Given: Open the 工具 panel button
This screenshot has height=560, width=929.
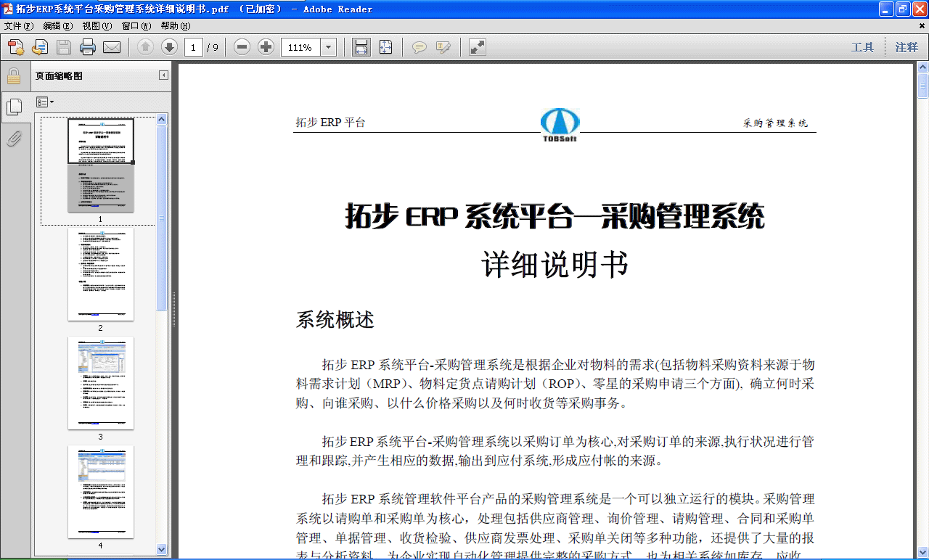Looking at the screenshot, I should point(863,46).
